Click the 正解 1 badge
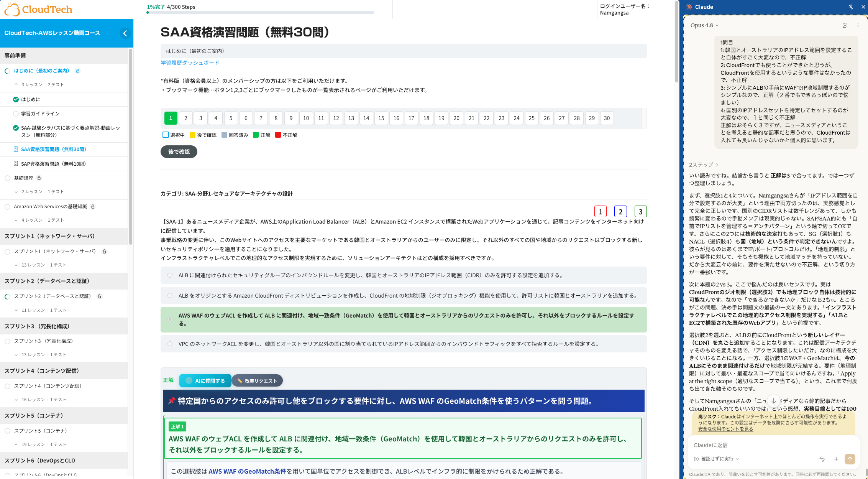868x479 pixels. [177, 426]
